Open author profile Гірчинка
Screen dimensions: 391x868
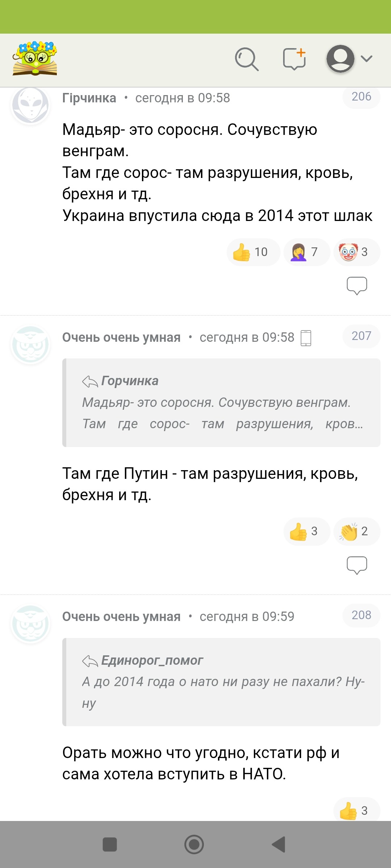click(x=89, y=98)
